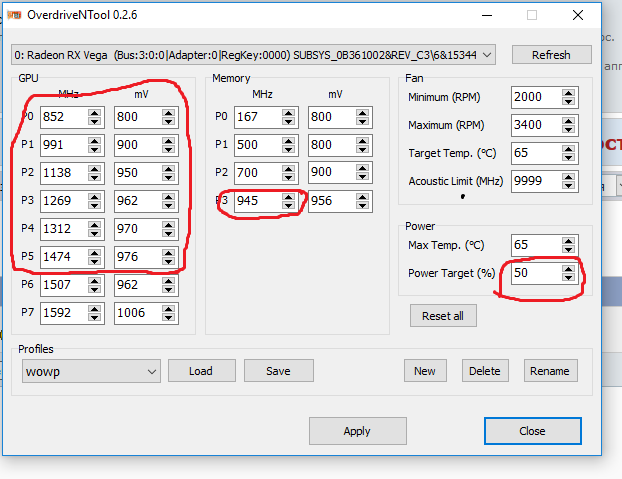Increase GPU P0 mV with up arrow
This screenshot has width=622, height=479.
coord(169,113)
